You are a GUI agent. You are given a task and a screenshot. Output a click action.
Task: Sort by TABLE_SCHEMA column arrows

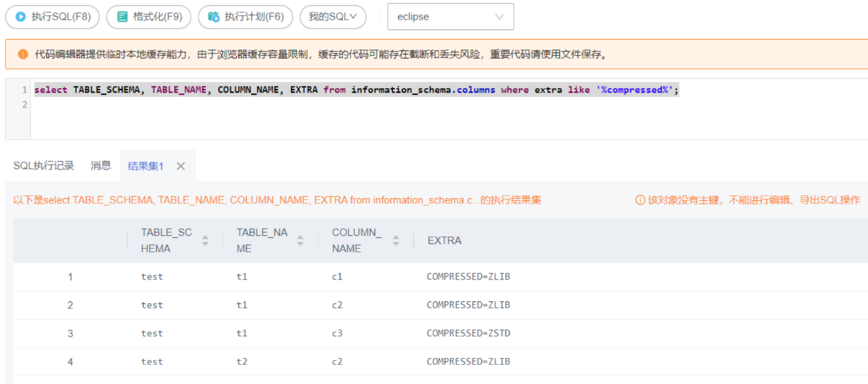click(205, 241)
